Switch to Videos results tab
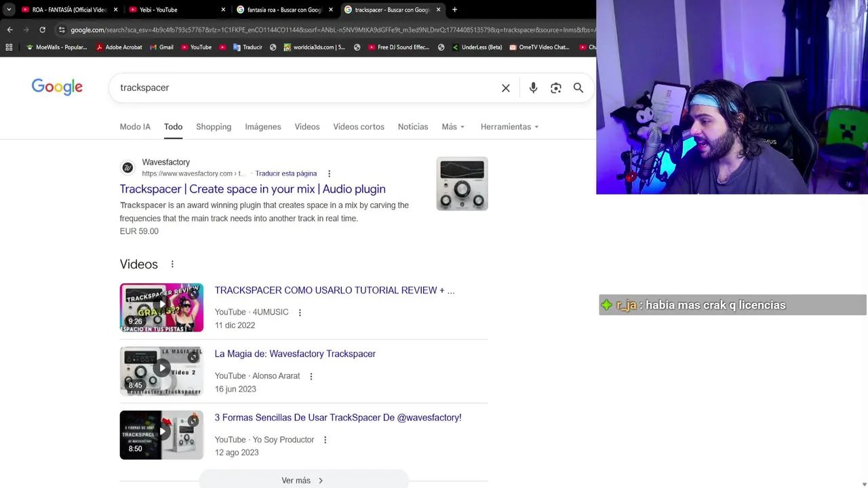The width and height of the screenshot is (868, 488). (307, 127)
